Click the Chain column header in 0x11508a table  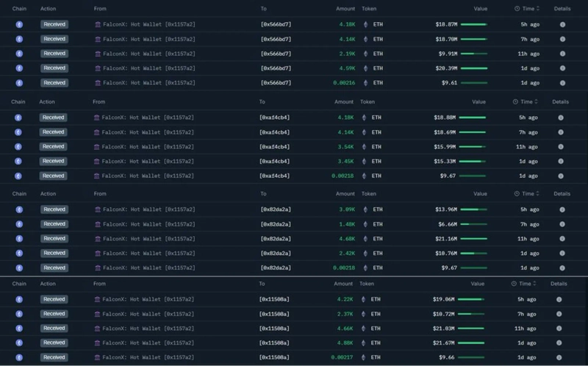click(19, 284)
